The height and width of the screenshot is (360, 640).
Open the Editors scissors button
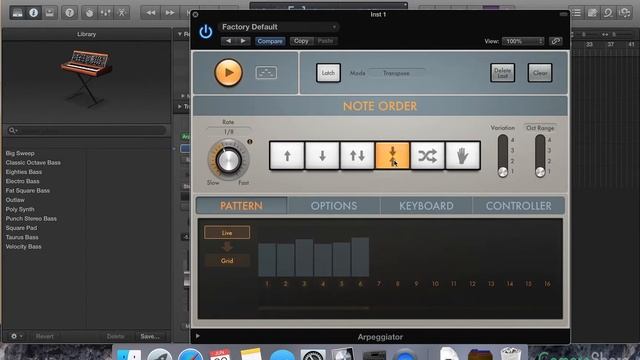coord(122,13)
